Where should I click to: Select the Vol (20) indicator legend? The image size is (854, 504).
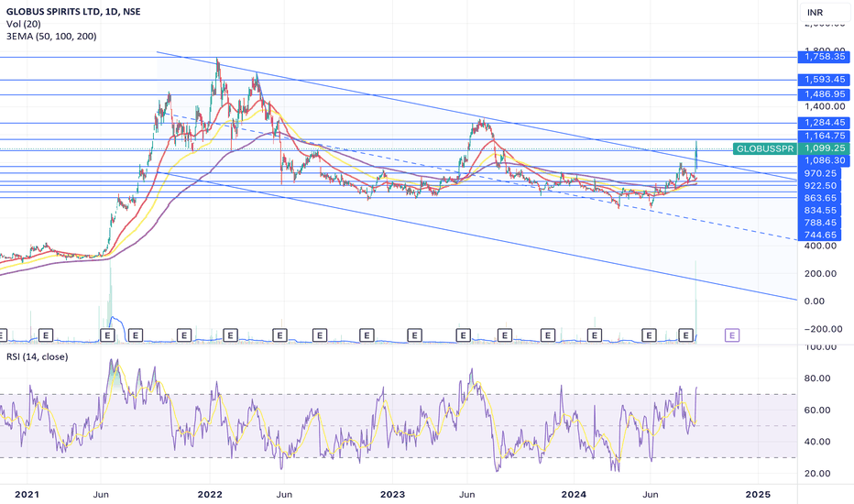(x=24, y=24)
